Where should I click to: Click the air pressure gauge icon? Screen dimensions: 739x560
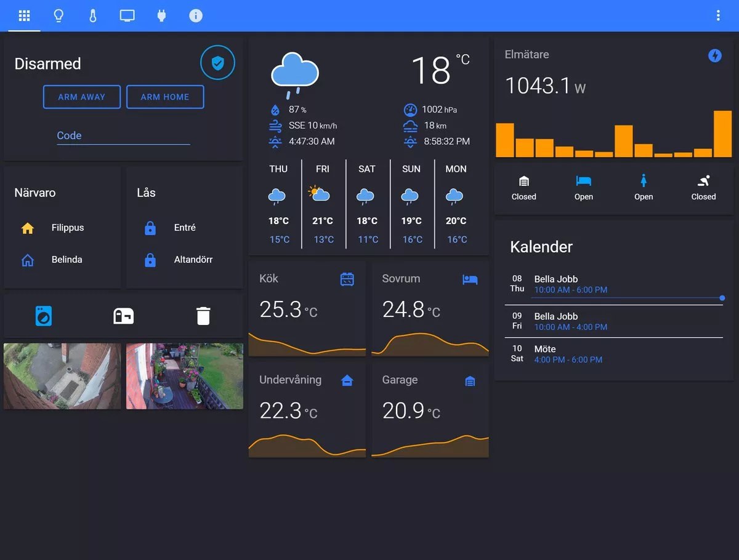tap(410, 110)
